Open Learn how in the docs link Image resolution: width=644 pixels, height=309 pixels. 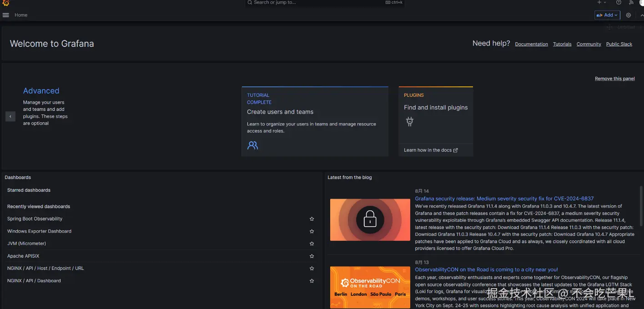[431, 150]
